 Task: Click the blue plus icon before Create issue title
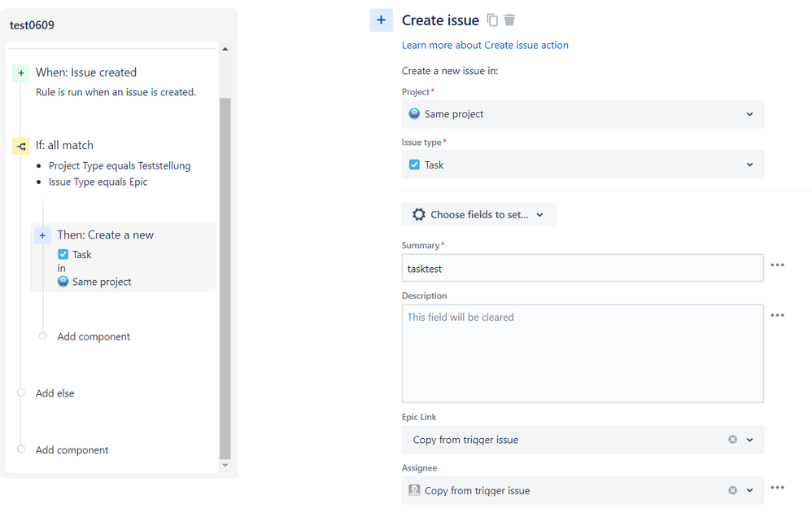point(381,20)
